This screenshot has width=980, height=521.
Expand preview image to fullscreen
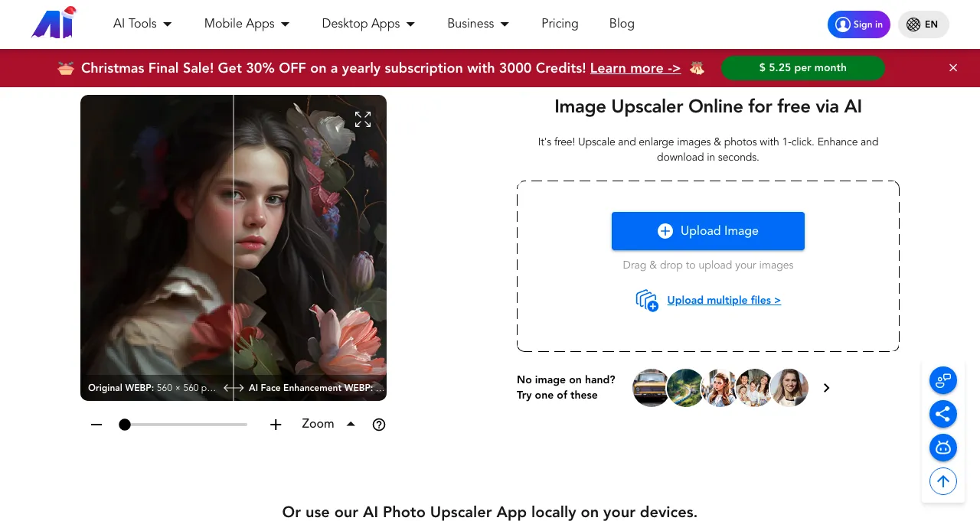[363, 119]
